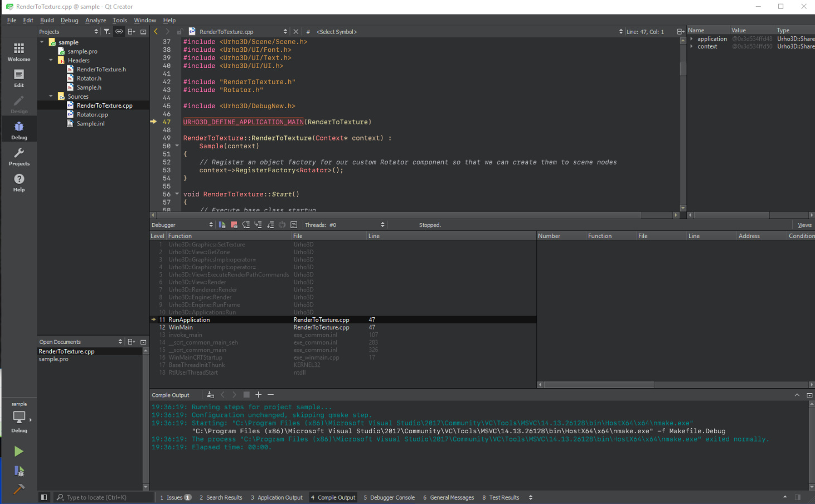Open the Analyze menu

[96, 20]
